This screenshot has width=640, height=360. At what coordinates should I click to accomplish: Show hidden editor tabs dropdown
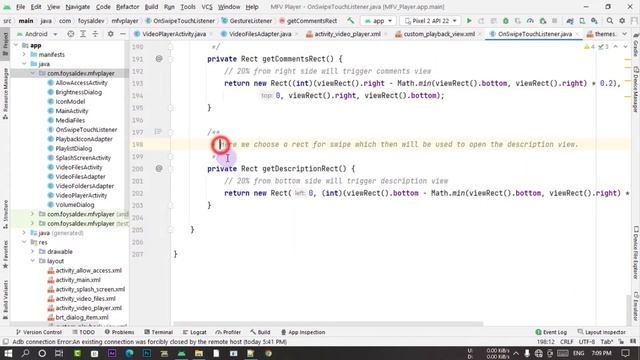[x=625, y=34]
